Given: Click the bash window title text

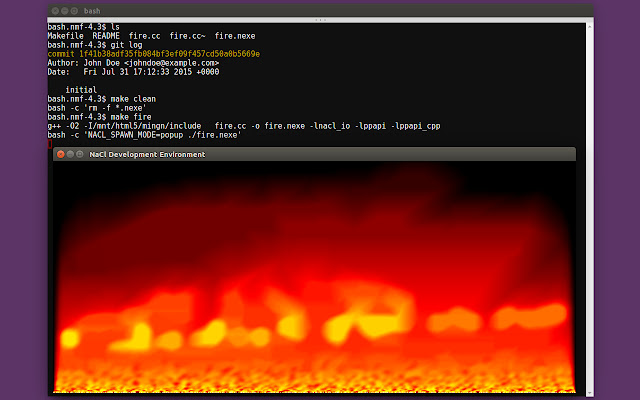Looking at the screenshot, I should click(x=92, y=11).
